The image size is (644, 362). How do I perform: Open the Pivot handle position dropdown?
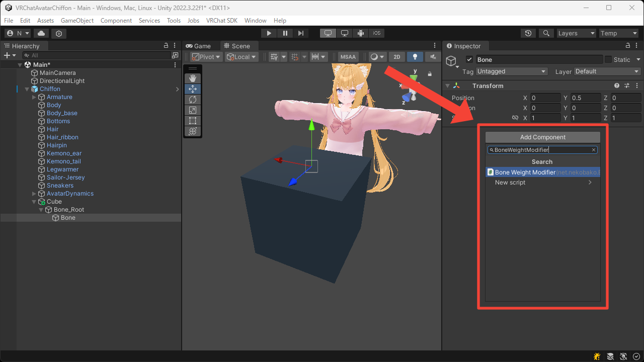click(x=206, y=57)
